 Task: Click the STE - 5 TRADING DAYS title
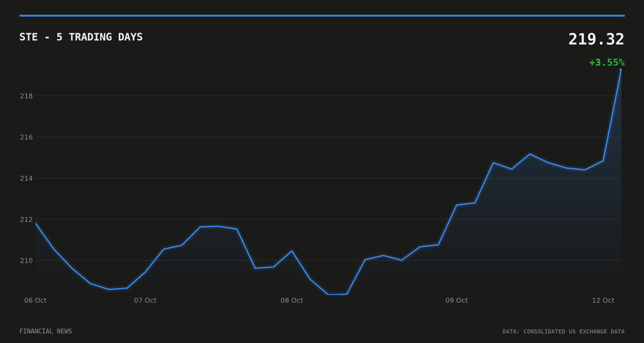click(81, 37)
